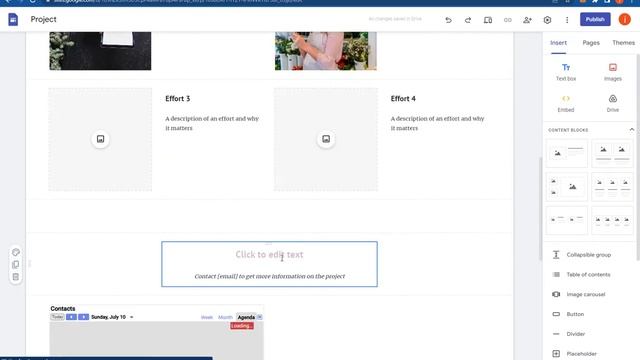Duplicate the section
This screenshot has height=360, width=640.
[x=16, y=264]
